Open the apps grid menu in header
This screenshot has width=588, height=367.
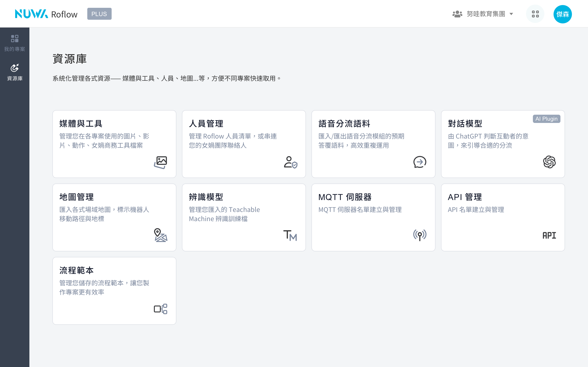click(x=535, y=14)
